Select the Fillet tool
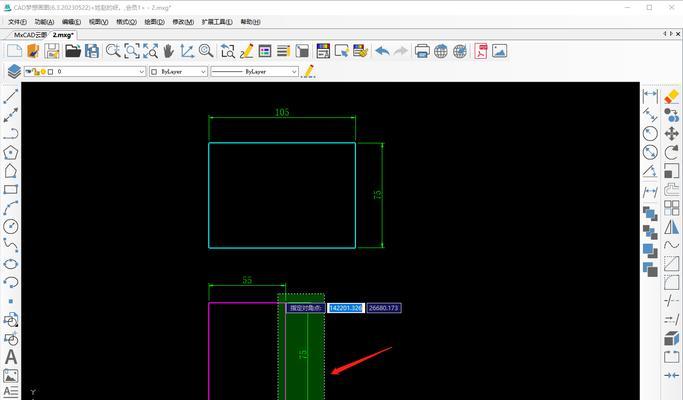This screenshot has width=683, height=400. 672,282
